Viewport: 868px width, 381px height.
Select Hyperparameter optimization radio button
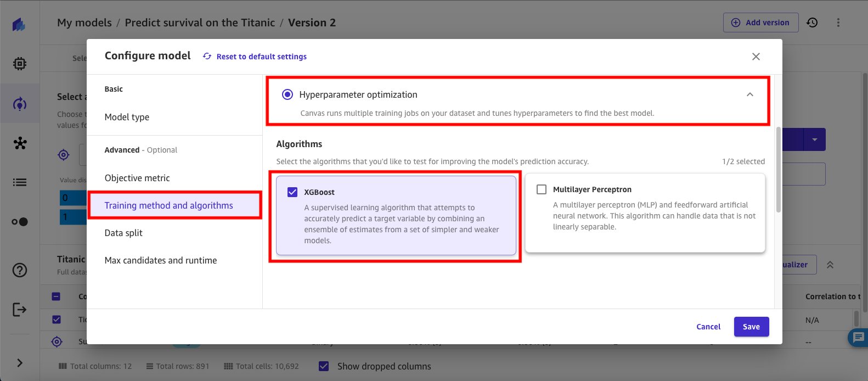287,94
